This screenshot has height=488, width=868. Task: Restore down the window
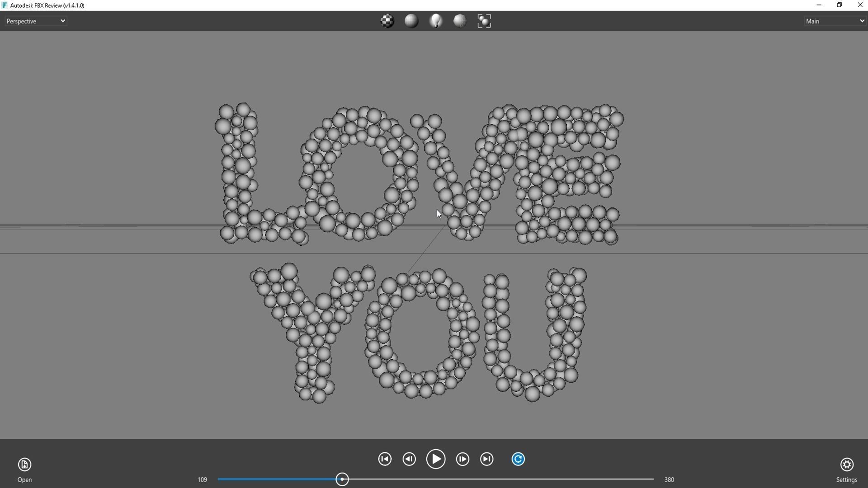(840, 5)
